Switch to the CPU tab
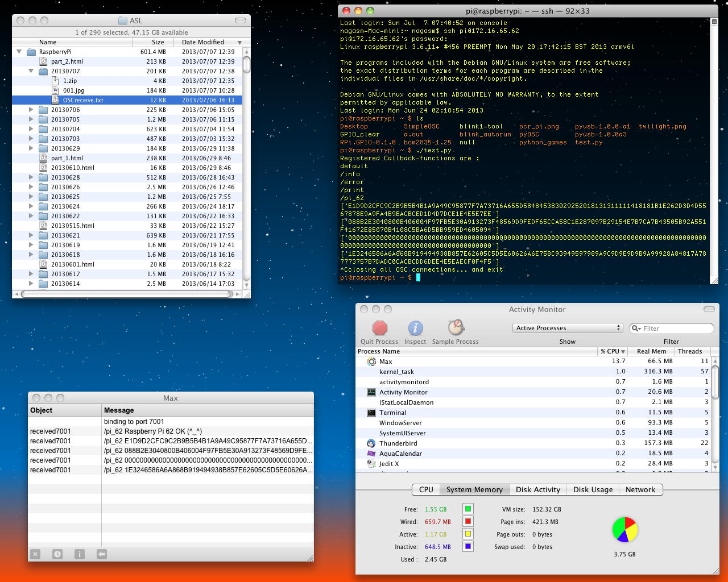 click(x=426, y=490)
